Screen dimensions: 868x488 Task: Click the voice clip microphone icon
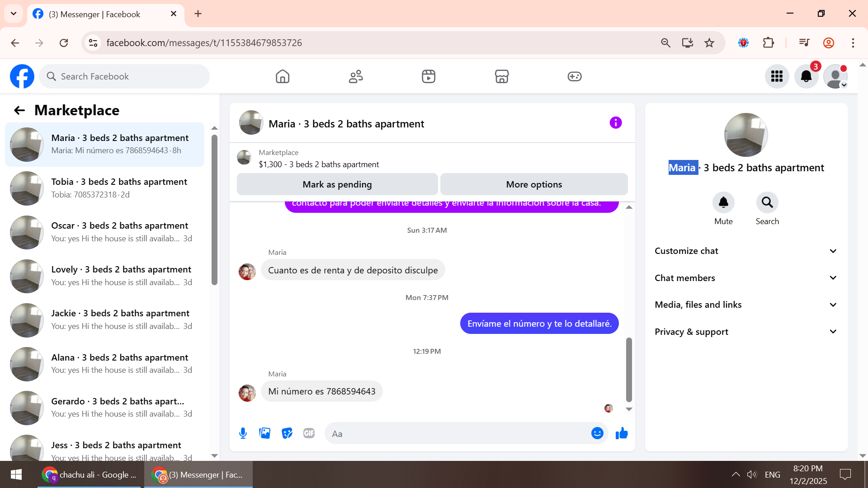point(243,433)
